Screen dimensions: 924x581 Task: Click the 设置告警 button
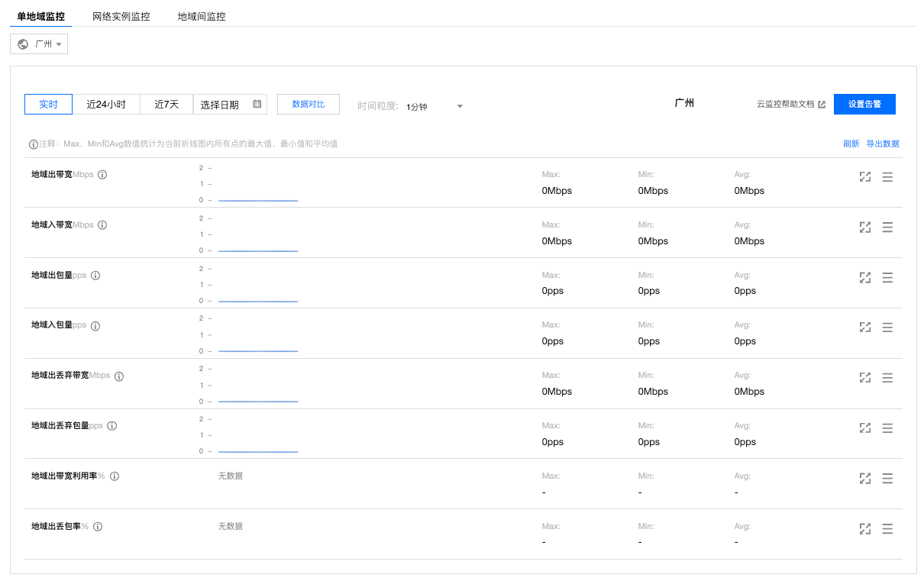click(x=864, y=105)
